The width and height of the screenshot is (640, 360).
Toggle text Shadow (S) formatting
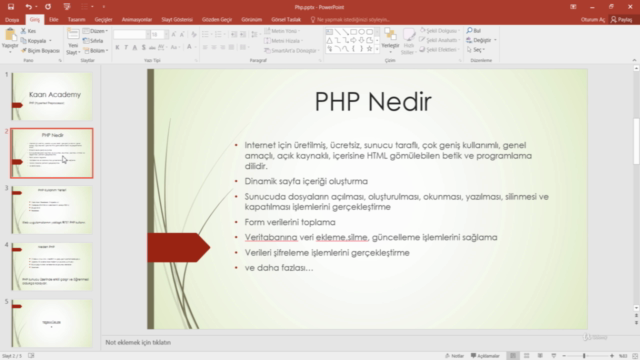(143, 47)
